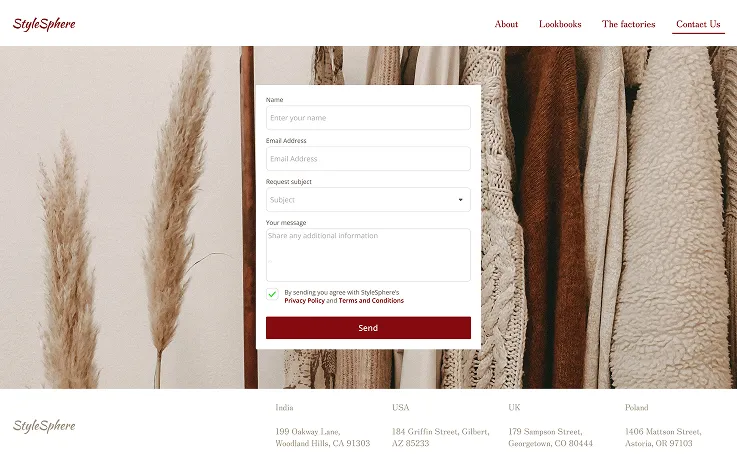Viewport: 737px width, 461px height.
Task: Open the About menu item
Action: (506, 24)
